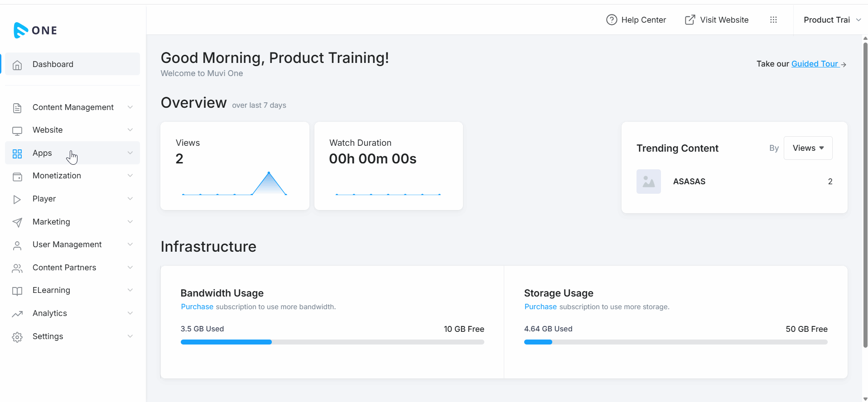Expand the Apps menu chevron

click(130, 153)
